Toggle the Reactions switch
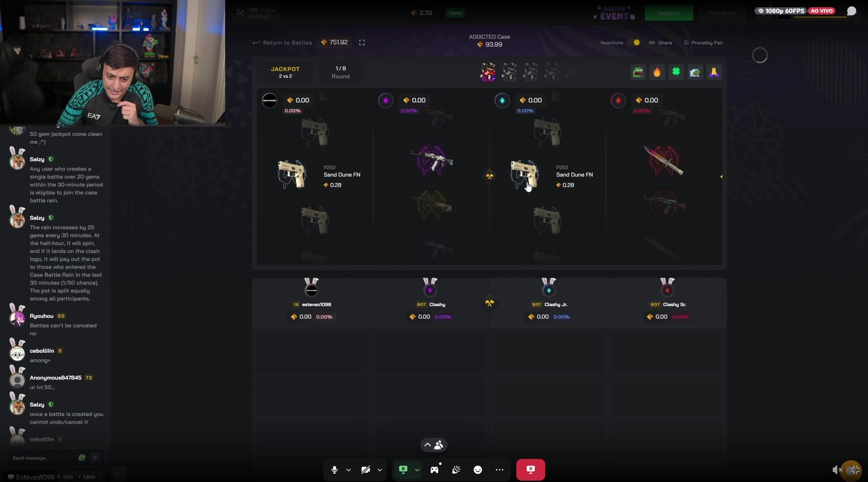 (x=634, y=43)
